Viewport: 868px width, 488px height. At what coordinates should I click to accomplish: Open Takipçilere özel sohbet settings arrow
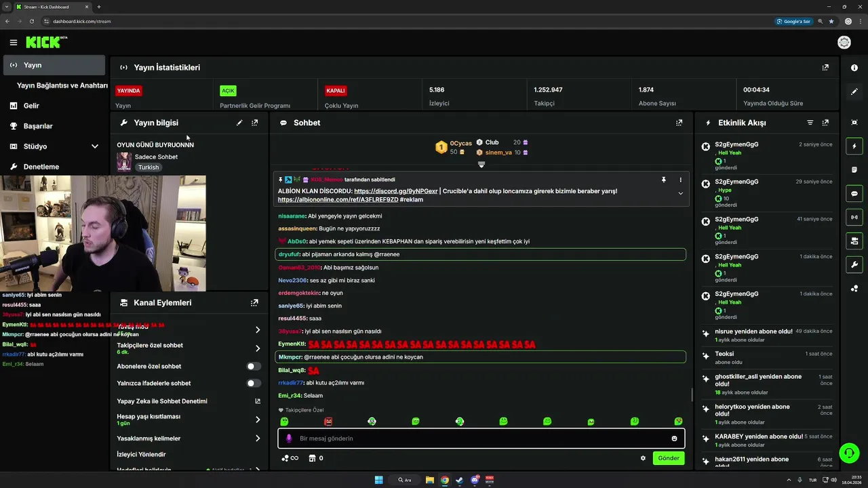(258, 348)
